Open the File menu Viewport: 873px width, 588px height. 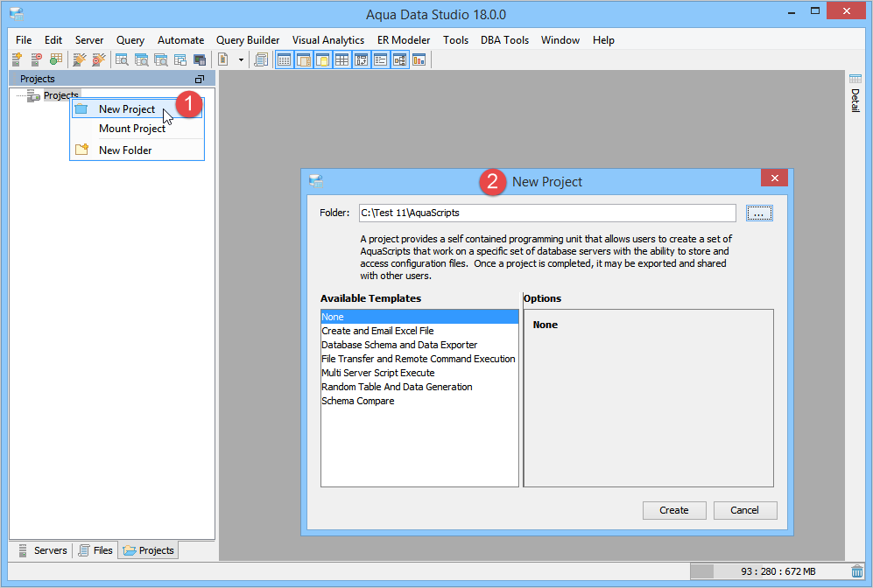click(24, 40)
